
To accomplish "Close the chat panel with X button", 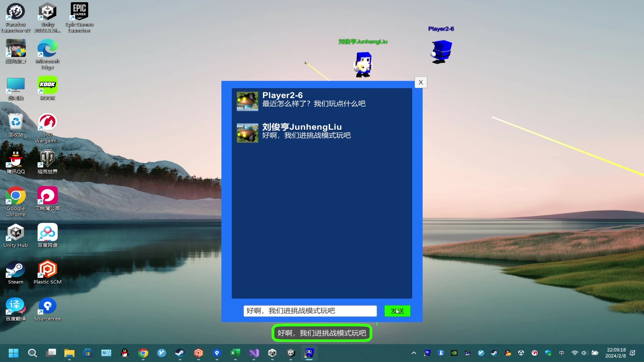I will [x=421, y=82].
